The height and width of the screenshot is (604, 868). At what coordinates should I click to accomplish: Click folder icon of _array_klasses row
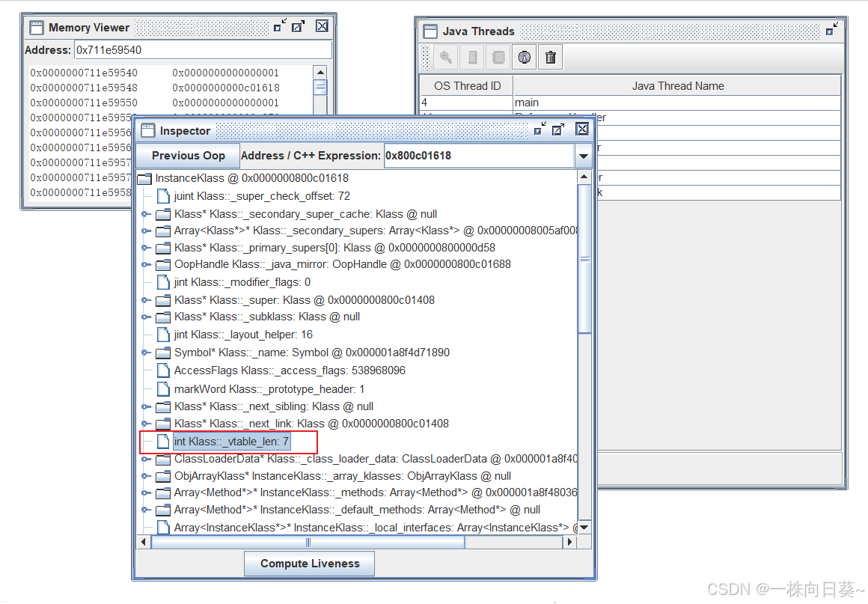tap(163, 476)
